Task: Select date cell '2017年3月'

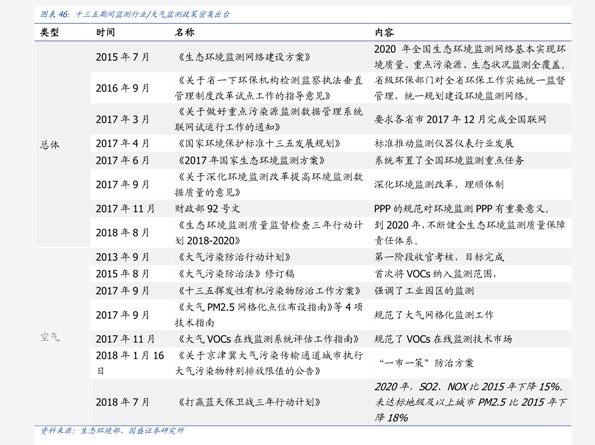Action: (x=122, y=119)
